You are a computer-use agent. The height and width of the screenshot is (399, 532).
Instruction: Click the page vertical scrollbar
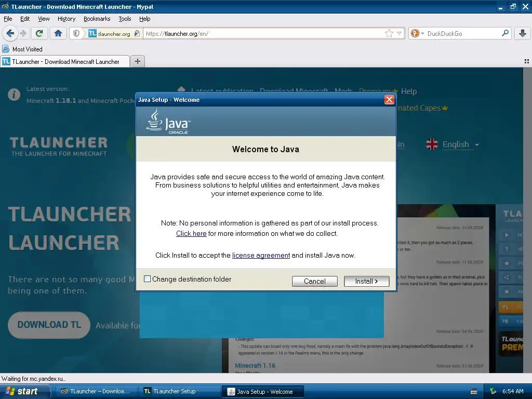(528, 220)
